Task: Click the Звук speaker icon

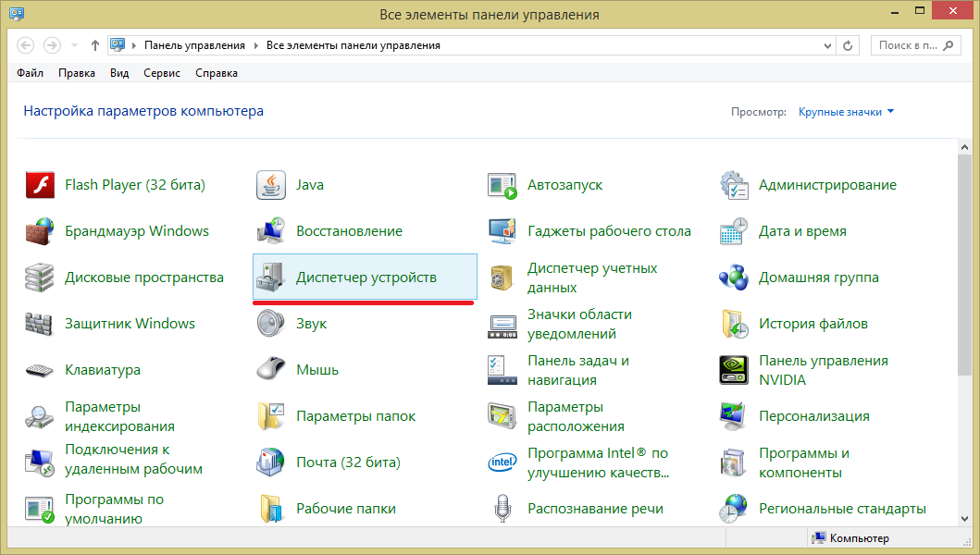Action: (x=271, y=324)
